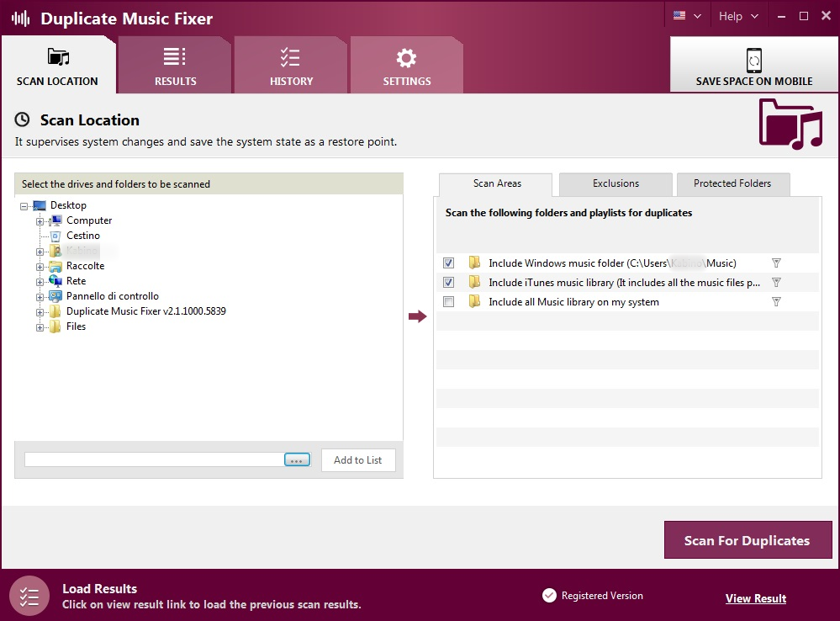Select Rete in the folder tree

click(x=76, y=281)
